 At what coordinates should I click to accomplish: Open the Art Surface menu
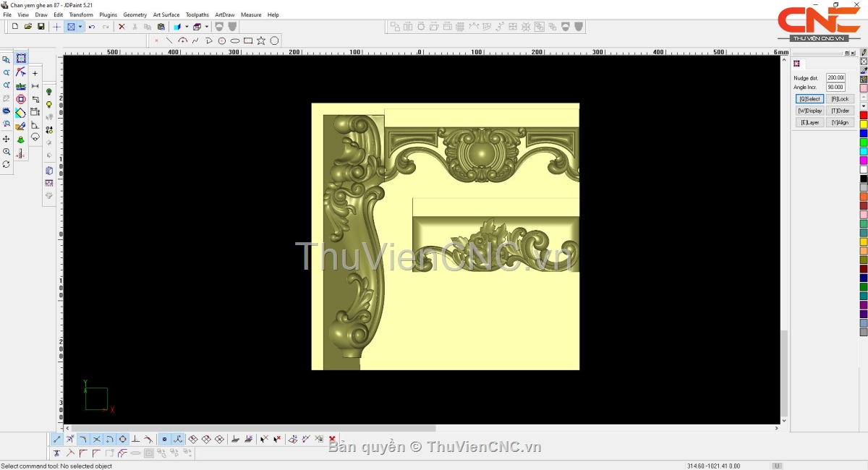coord(166,14)
